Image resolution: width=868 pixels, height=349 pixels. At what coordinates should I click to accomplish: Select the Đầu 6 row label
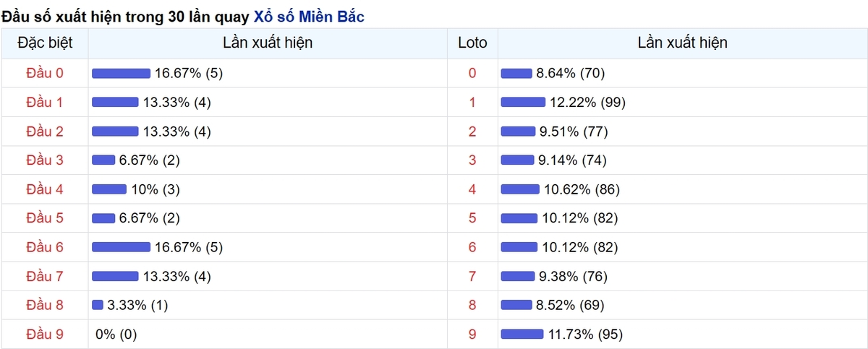[45, 247]
